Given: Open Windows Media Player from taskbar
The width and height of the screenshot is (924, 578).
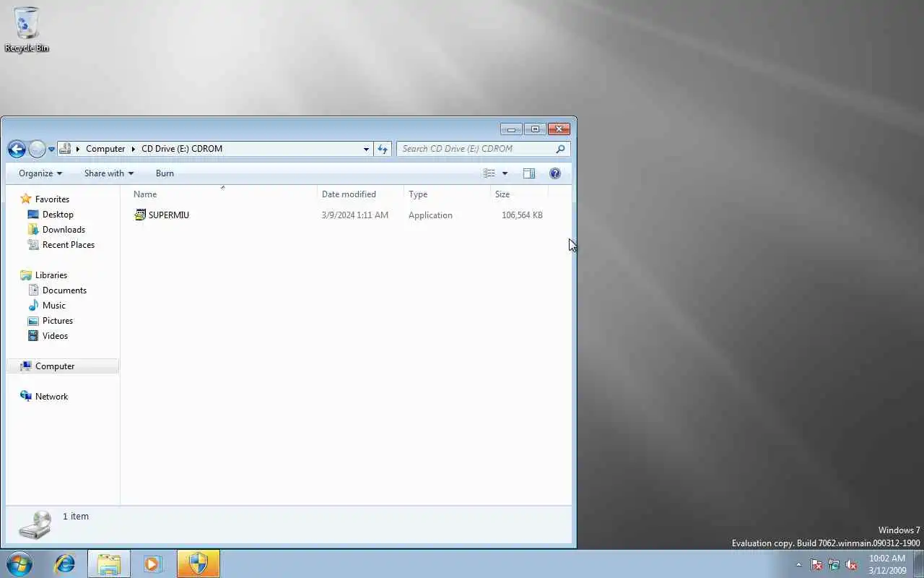Looking at the screenshot, I should pos(153,564).
